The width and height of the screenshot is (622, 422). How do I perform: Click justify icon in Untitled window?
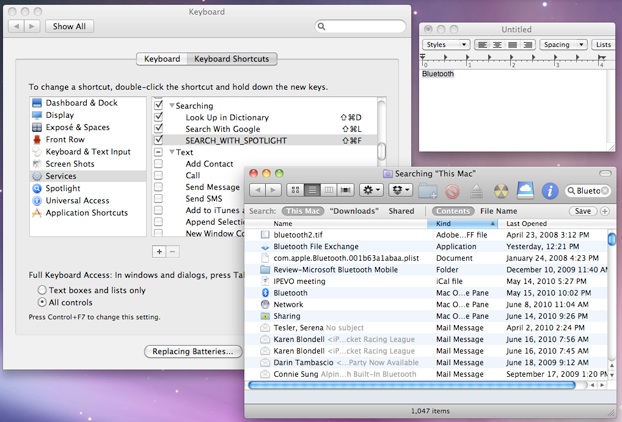(513, 45)
